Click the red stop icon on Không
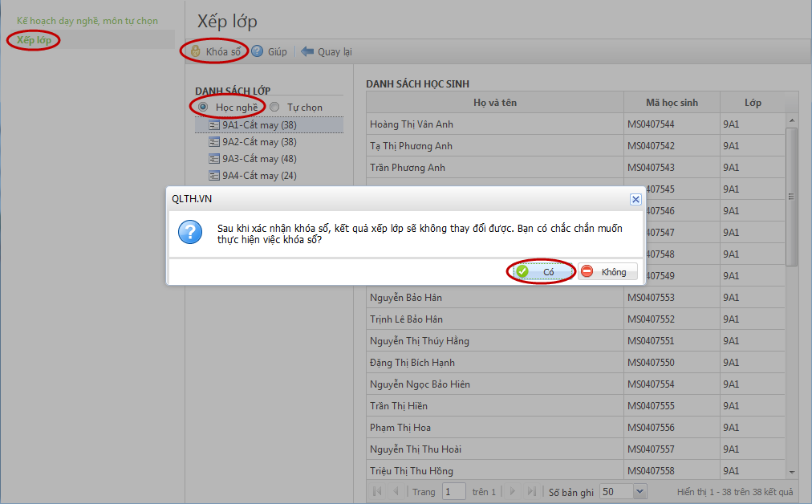This screenshot has width=812, height=504. (x=587, y=271)
